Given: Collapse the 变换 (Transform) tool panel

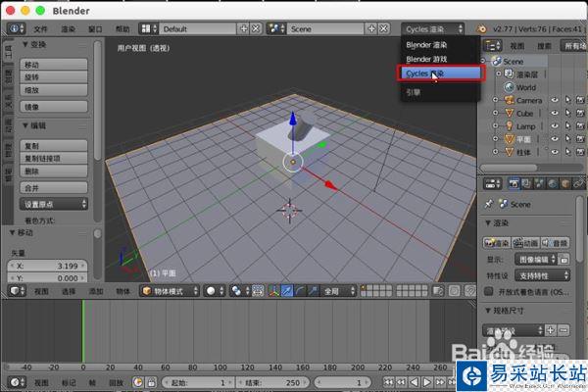Looking at the screenshot, I should pos(25,44).
